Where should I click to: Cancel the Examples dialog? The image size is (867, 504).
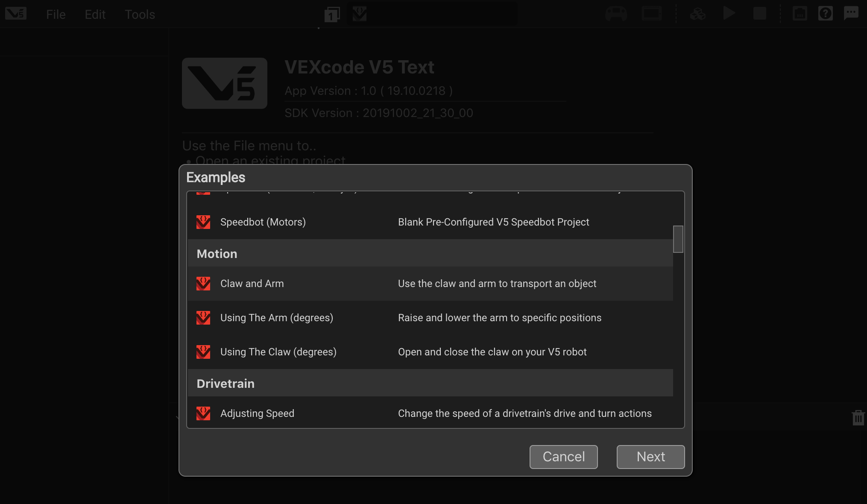pyautogui.click(x=563, y=457)
